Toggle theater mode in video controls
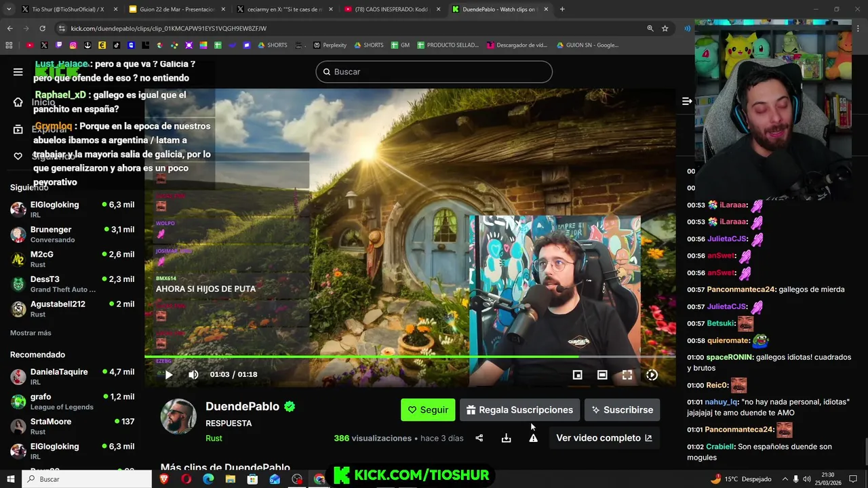 coord(602,375)
